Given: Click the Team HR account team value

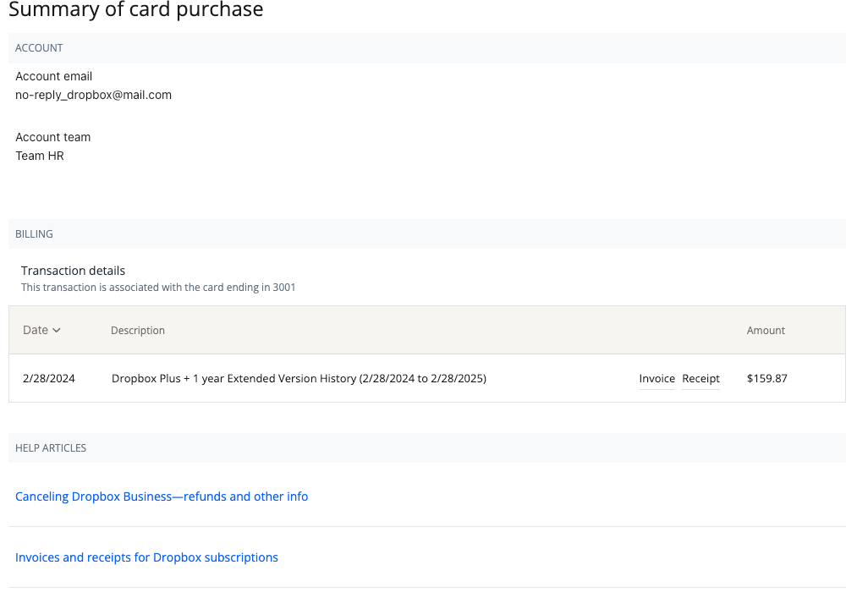Looking at the screenshot, I should (x=40, y=156).
